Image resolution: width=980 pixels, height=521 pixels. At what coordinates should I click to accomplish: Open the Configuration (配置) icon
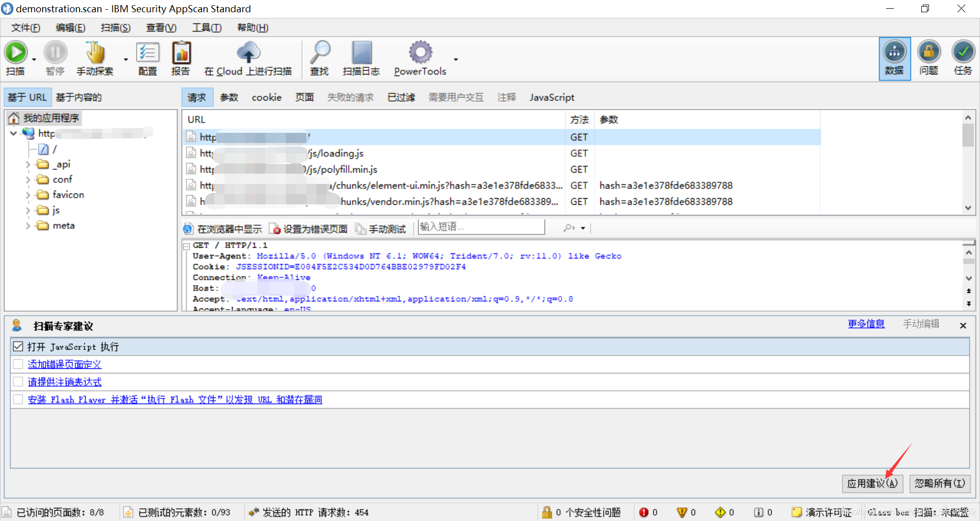[148, 52]
